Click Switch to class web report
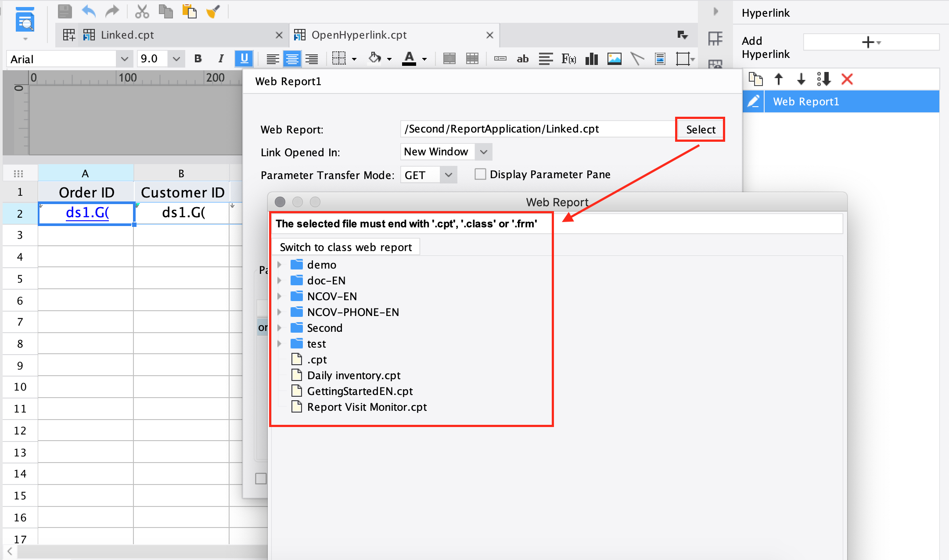This screenshot has width=949, height=560. pos(346,247)
